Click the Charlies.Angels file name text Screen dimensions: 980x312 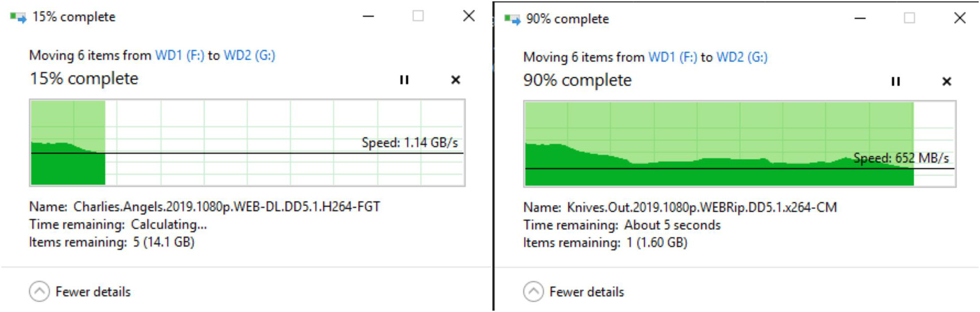point(227,207)
